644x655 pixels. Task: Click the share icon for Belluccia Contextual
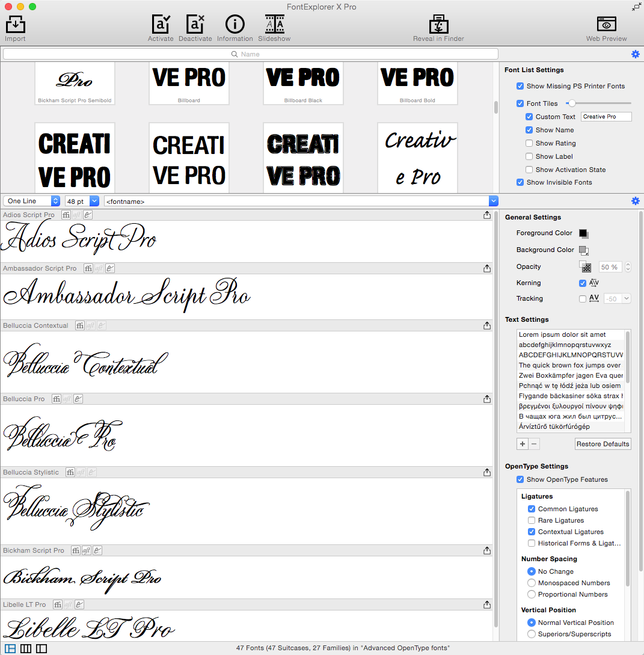point(487,325)
